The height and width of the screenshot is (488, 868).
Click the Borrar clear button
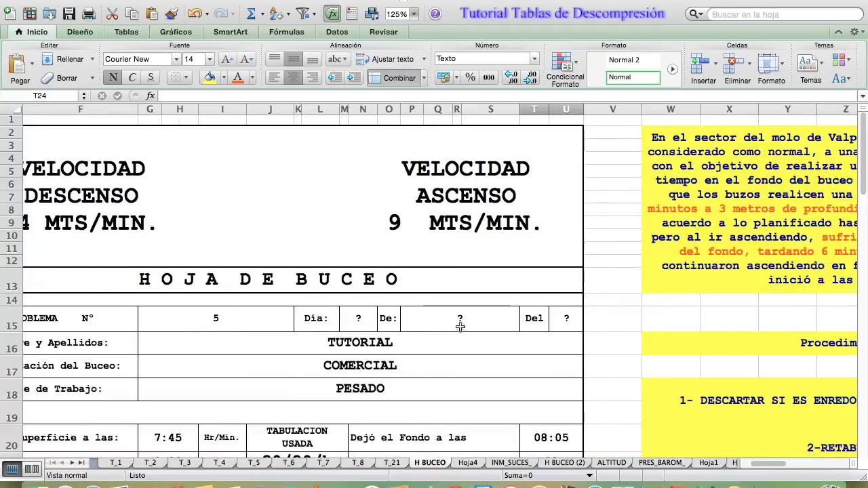pos(60,78)
